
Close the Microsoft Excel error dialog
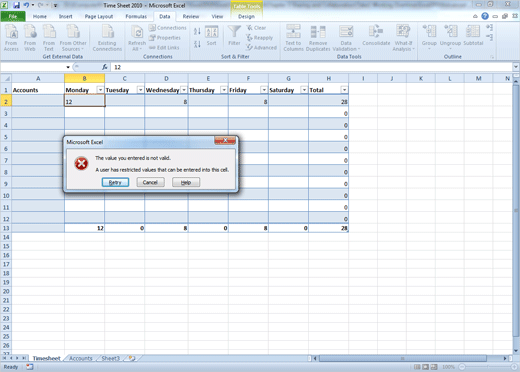[225, 140]
